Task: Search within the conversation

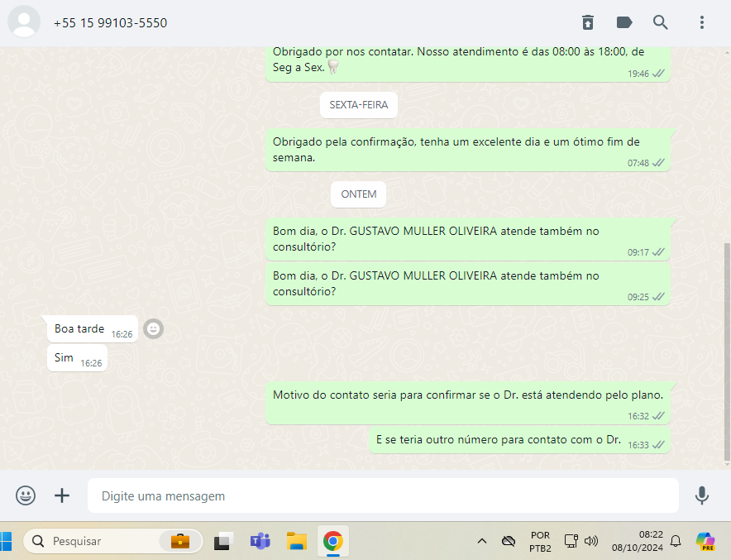Action: pyautogui.click(x=660, y=22)
